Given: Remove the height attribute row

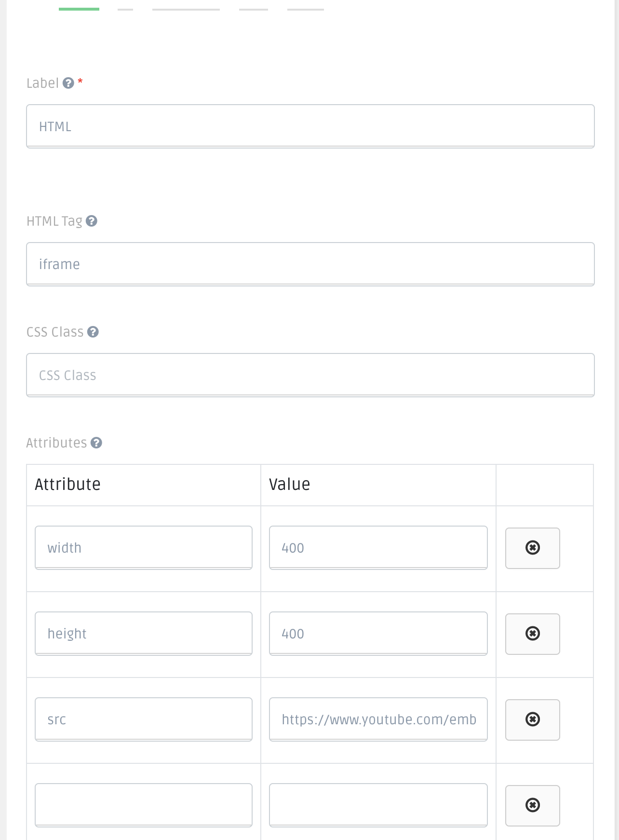Looking at the screenshot, I should pos(532,634).
